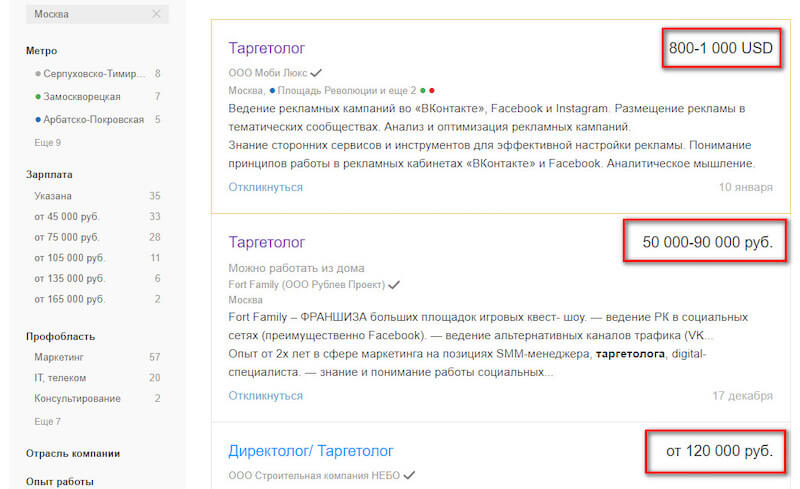Click the blue dot beside Арбатско-Покровская

(37, 120)
